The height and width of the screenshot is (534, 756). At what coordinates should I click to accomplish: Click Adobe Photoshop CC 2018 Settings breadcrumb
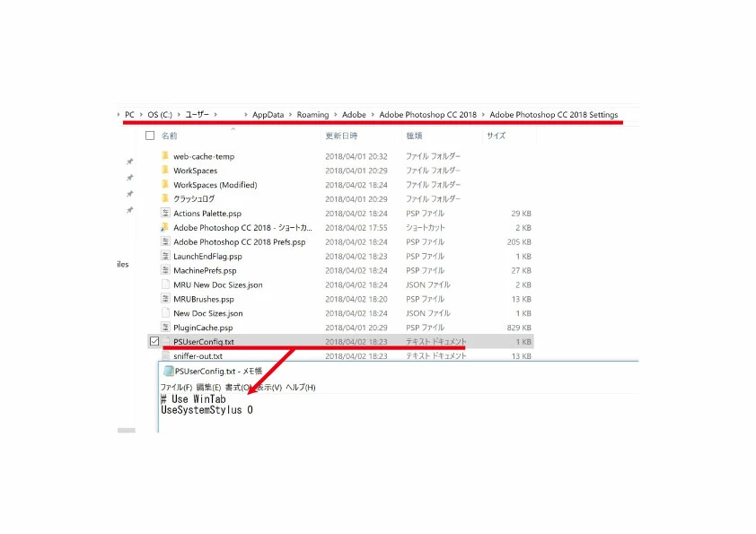click(553, 115)
